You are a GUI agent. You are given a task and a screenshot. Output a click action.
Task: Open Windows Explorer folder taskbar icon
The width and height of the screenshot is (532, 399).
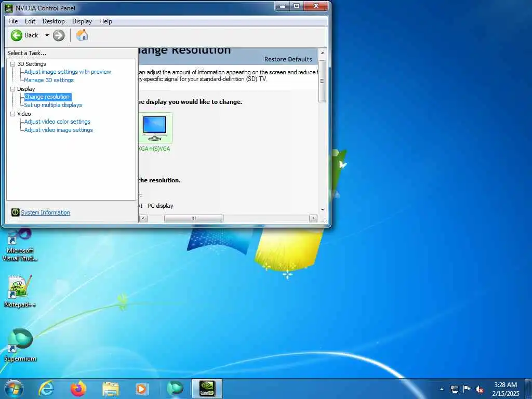(x=111, y=389)
